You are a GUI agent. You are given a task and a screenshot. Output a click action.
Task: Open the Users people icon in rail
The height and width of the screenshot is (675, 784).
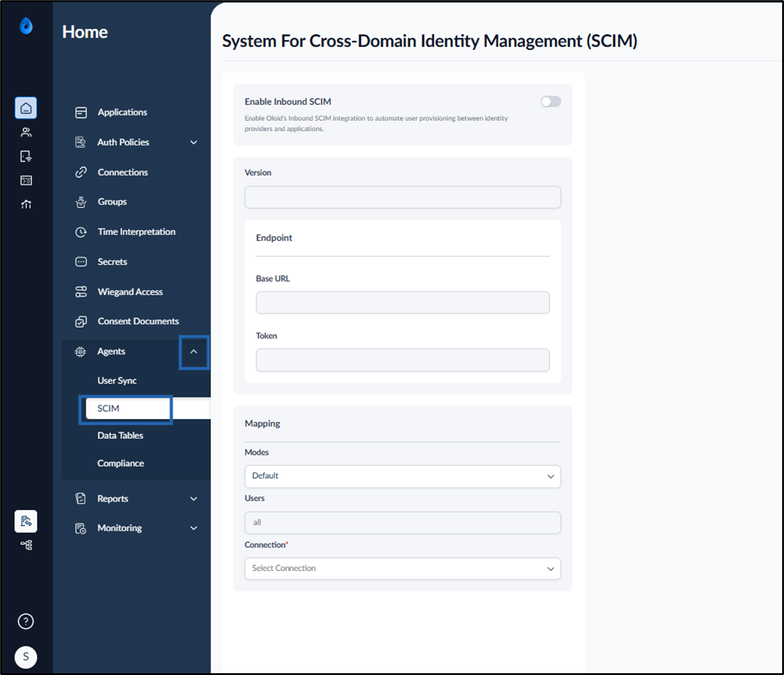pos(26,132)
